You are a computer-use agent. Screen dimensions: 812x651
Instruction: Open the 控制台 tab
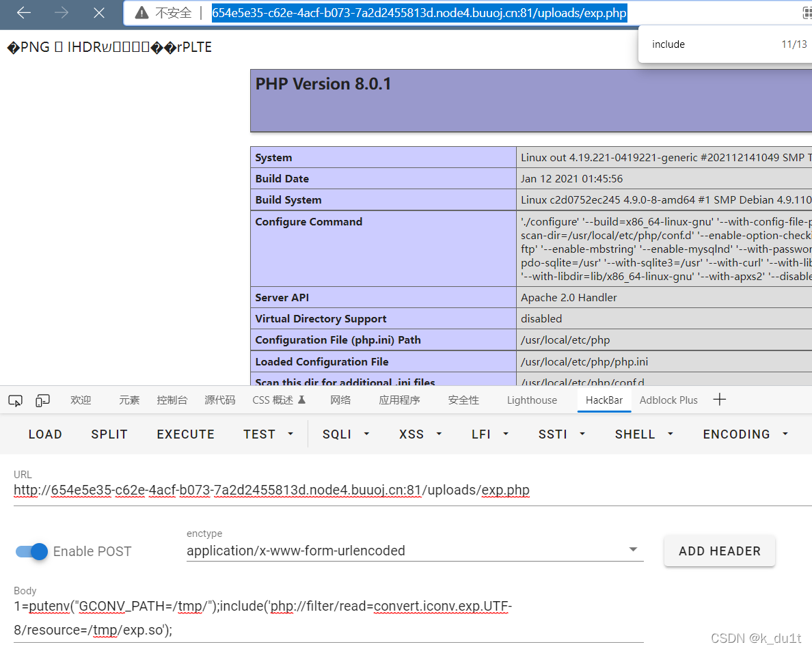click(172, 400)
